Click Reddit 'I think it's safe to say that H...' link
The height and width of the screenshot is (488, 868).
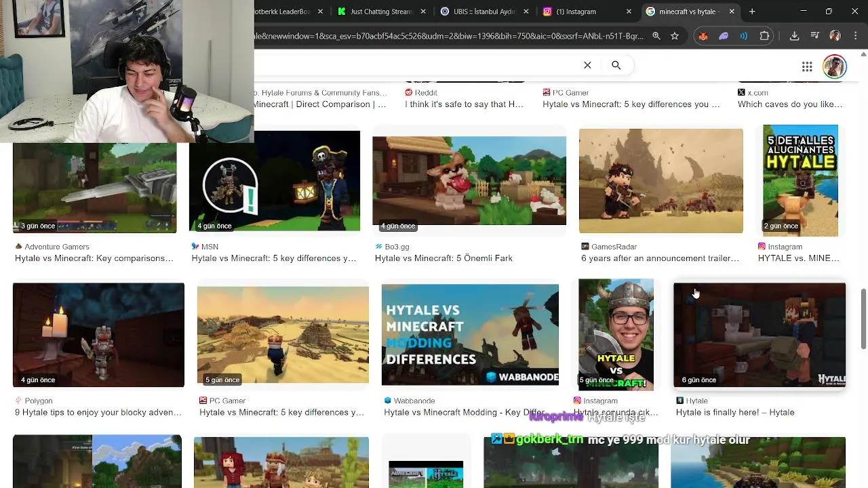[x=465, y=104]
